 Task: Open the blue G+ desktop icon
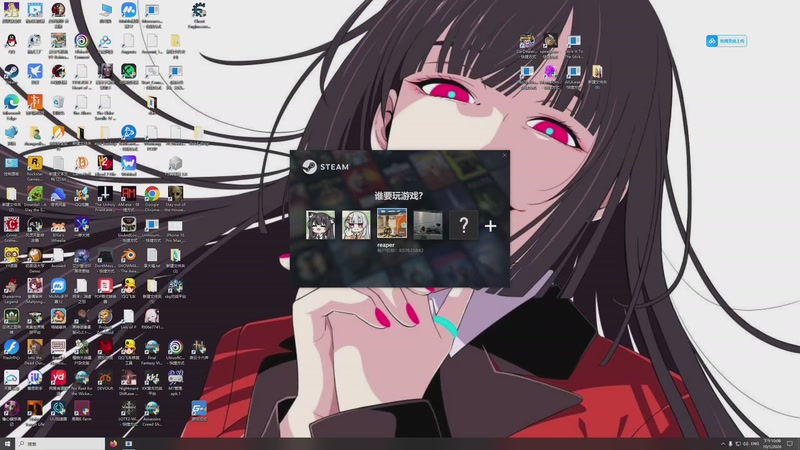coord(199,408)
